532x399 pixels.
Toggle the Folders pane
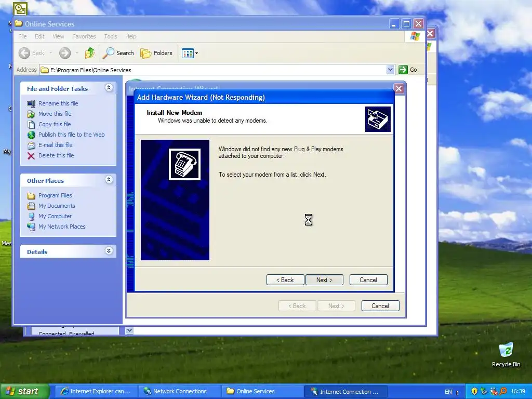[156, 53]
